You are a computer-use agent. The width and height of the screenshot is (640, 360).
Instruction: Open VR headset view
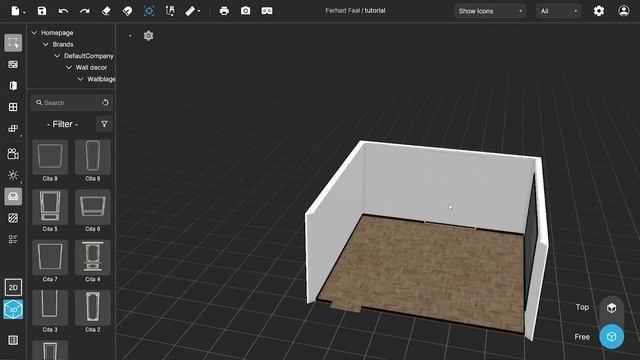pyautogui.click(x=267, y=11)
